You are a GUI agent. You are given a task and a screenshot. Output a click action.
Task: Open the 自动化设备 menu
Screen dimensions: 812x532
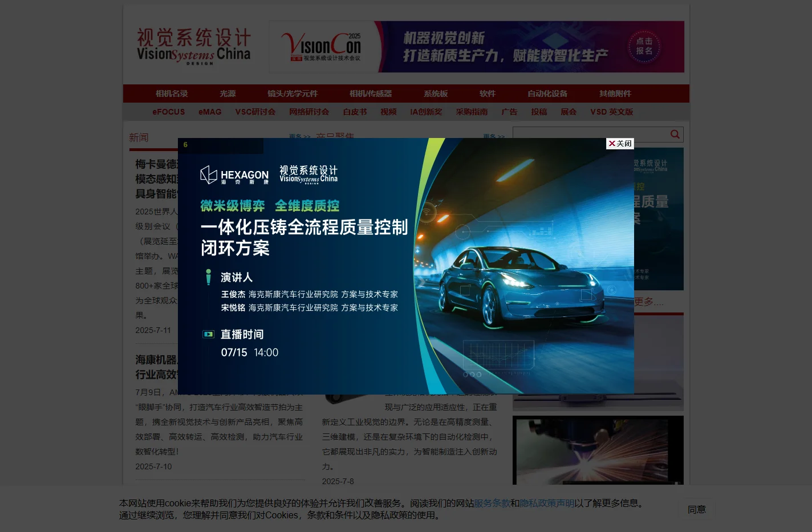[x=547, y=94]
